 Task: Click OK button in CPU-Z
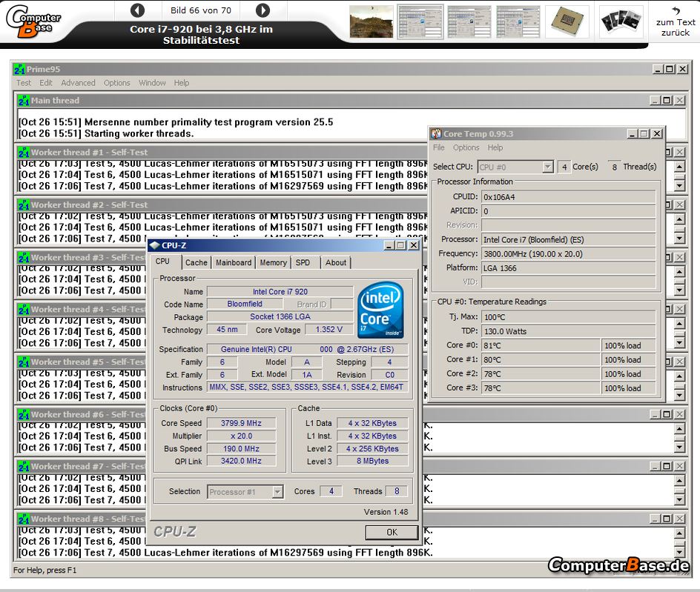pyautogui.click(x=392, y=532)
